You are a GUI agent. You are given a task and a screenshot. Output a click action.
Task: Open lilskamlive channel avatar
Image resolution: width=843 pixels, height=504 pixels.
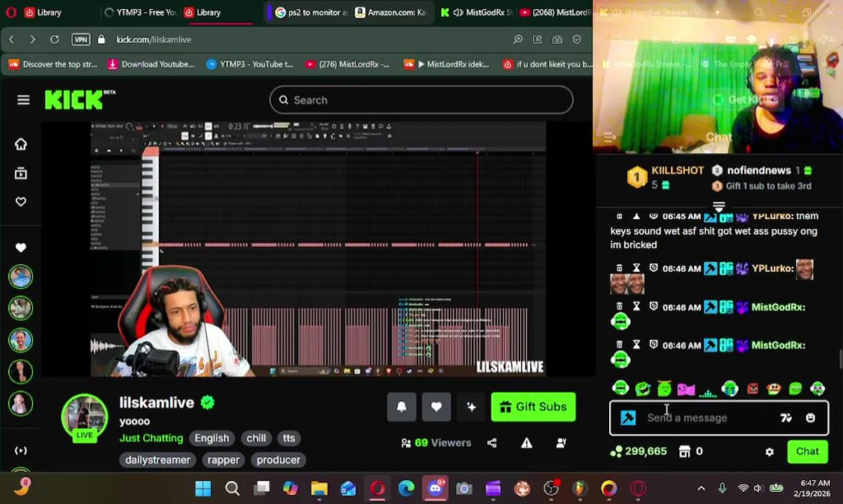[x=84, y=416]
